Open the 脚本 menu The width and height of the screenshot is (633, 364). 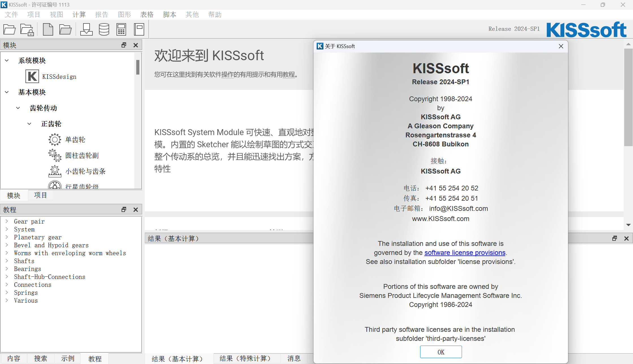click(170, 14)
